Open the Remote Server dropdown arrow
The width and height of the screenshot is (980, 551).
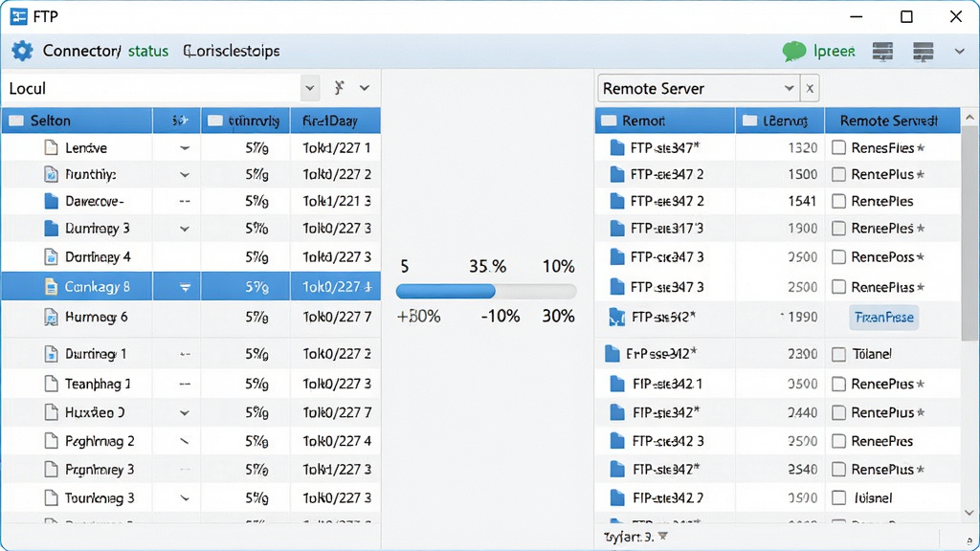[x=789, y=88]
